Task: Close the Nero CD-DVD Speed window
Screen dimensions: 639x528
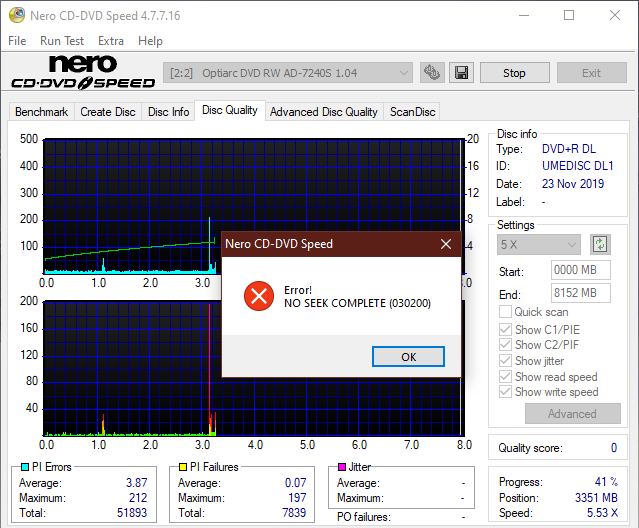Action: (x=615, y=15)
